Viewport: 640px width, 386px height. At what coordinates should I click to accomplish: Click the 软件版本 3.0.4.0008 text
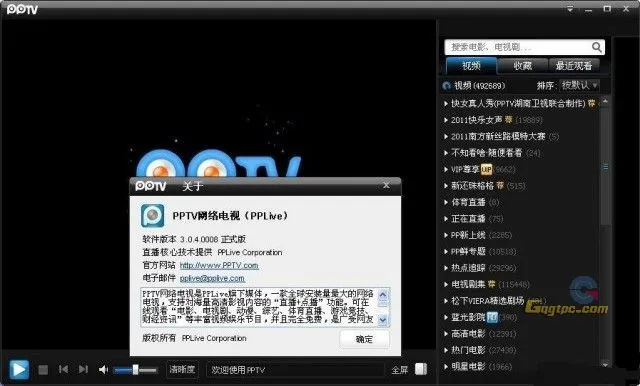pyautogui.click(x=194, y=239)
